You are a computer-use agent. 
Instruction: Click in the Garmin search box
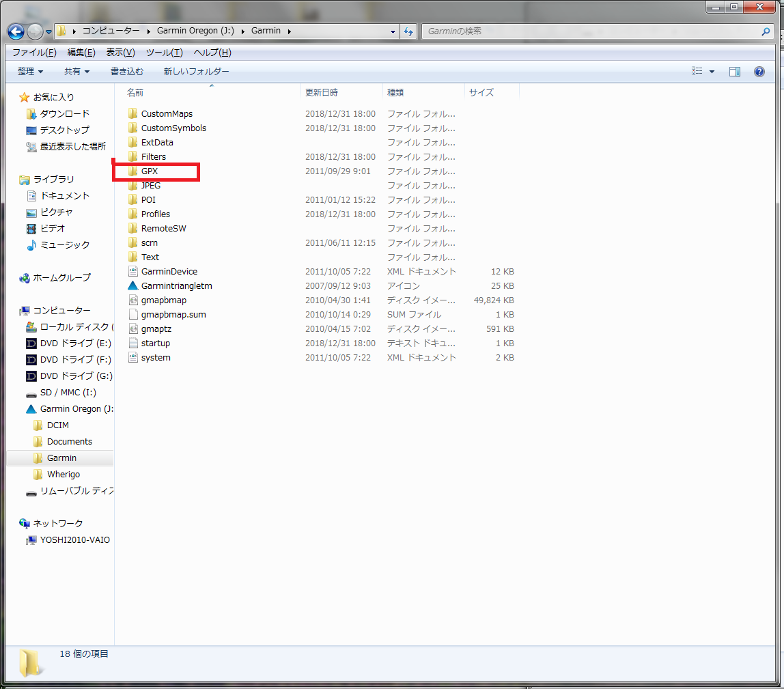coord(590,31)
